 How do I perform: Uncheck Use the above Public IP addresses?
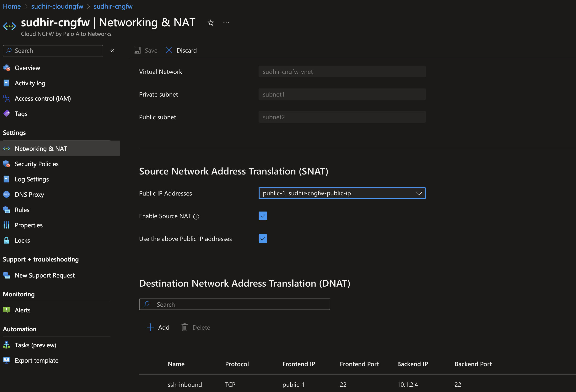pos(262,239)
